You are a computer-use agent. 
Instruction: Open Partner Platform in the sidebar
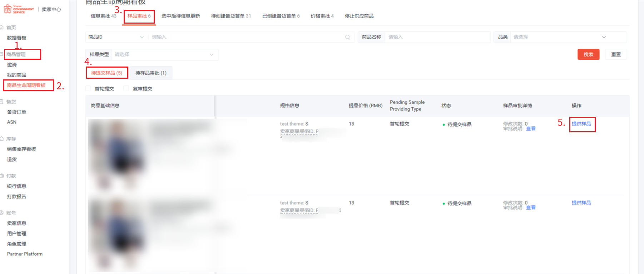pos(25,254)
